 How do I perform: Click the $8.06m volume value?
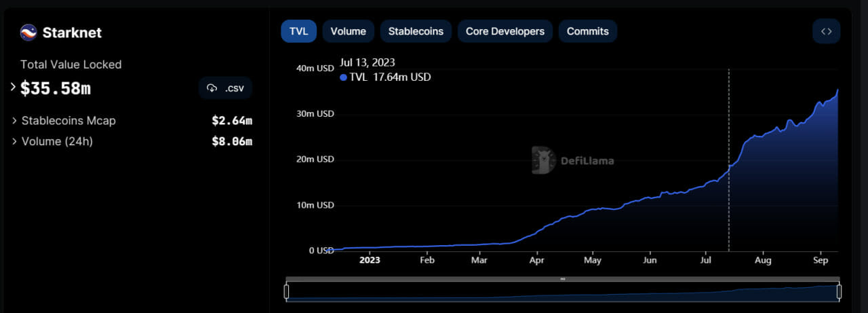point(232,141)
